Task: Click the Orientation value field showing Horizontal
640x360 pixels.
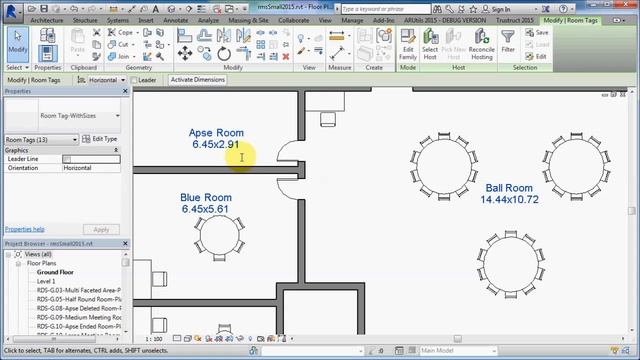Action: pyautogui.click(x=91, y=168)
